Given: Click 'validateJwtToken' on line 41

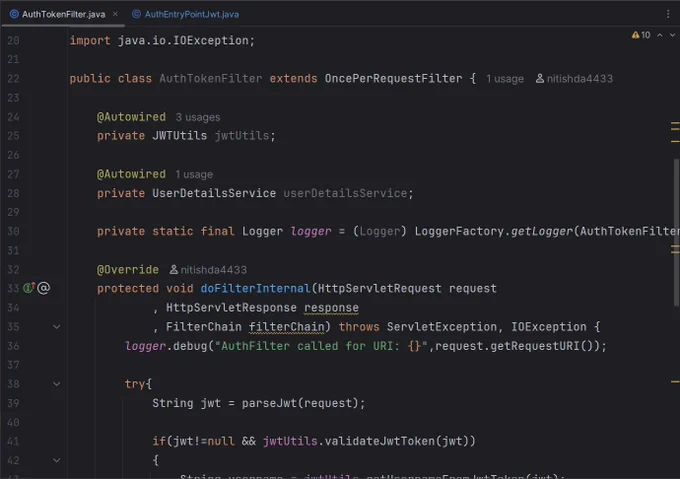Looking at the screenshot, I should coord(380,441).
